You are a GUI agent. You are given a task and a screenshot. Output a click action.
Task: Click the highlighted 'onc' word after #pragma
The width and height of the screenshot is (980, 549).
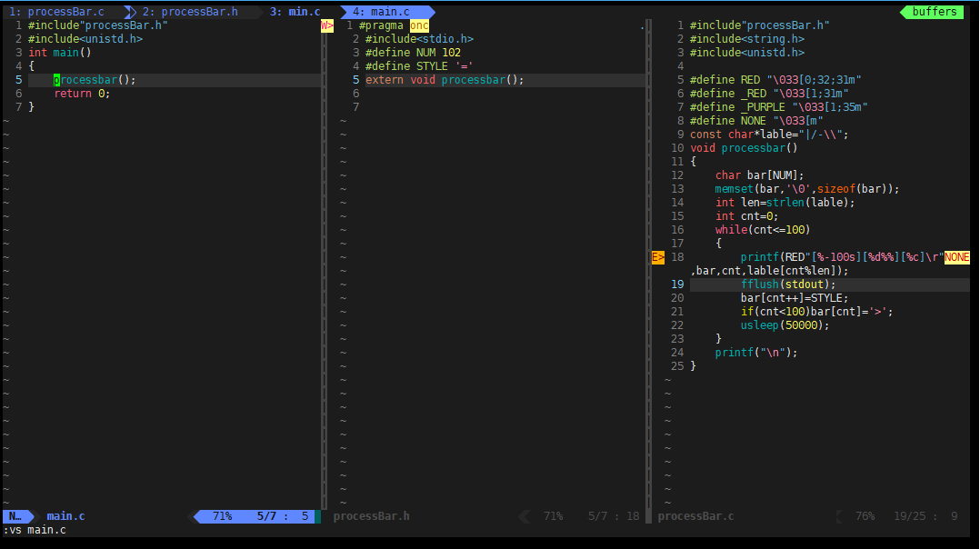pyautogui.click(x=419, y=25)
